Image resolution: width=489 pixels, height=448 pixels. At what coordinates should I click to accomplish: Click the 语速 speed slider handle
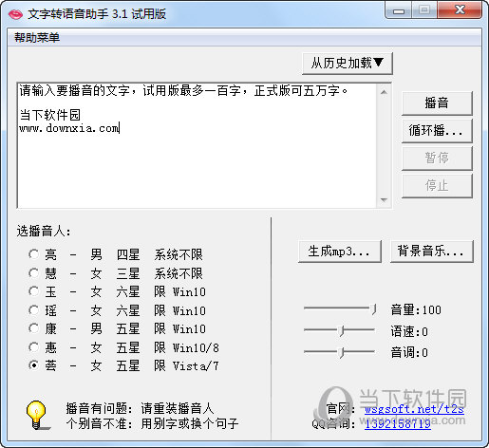(341, 331)
